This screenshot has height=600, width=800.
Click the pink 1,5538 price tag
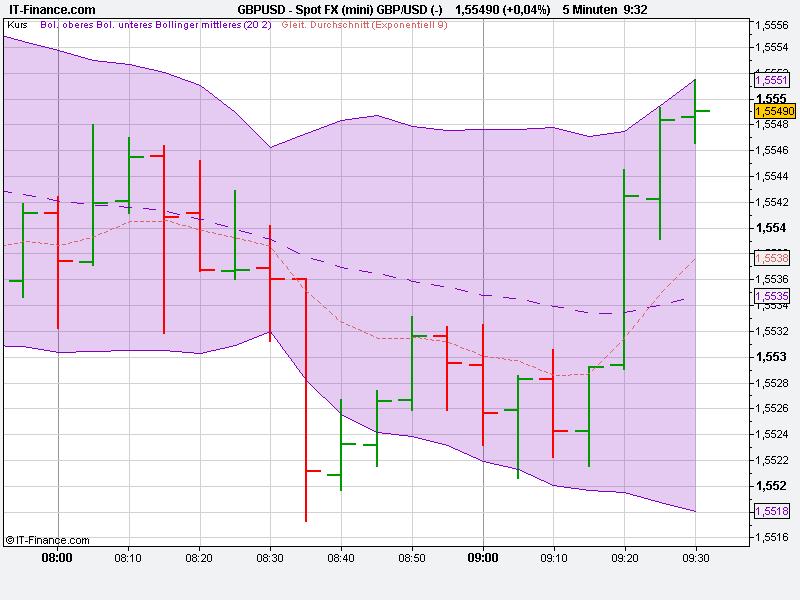tap(770, 260)
